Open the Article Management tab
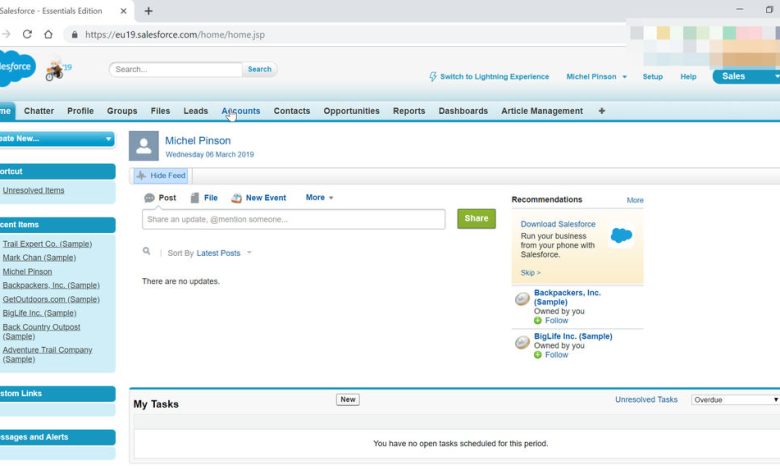This screenshot has height=470, width=780. (542, 111)
